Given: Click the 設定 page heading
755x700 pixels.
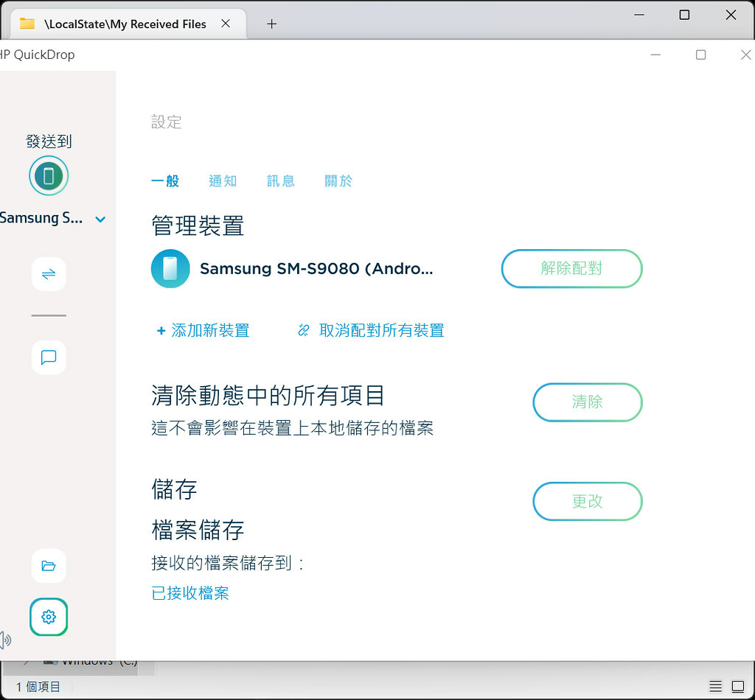Looking at the screenshot, I should pos(166,122).
